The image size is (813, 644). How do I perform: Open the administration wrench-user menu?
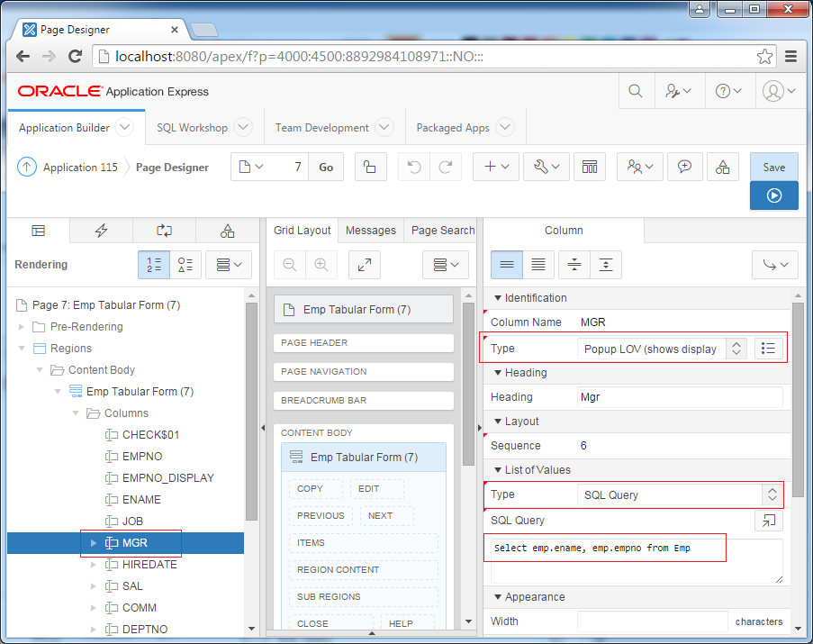tap(678, 91)
